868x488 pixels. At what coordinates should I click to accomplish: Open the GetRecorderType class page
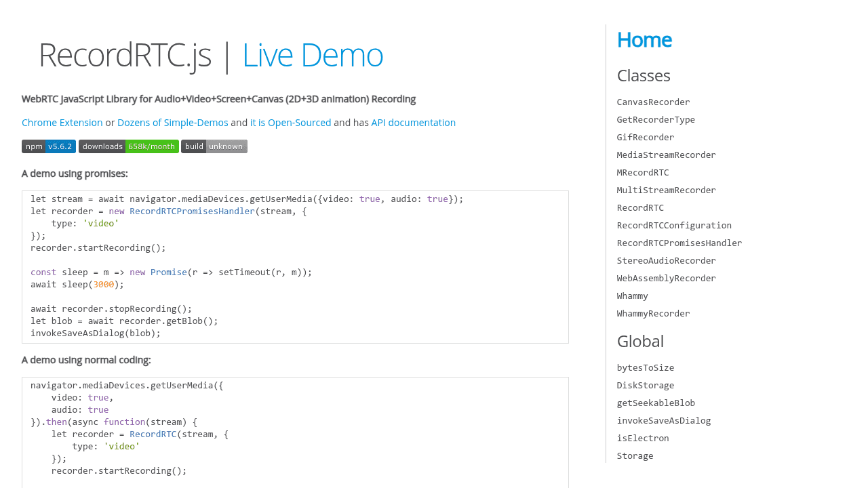coord(656,120)
